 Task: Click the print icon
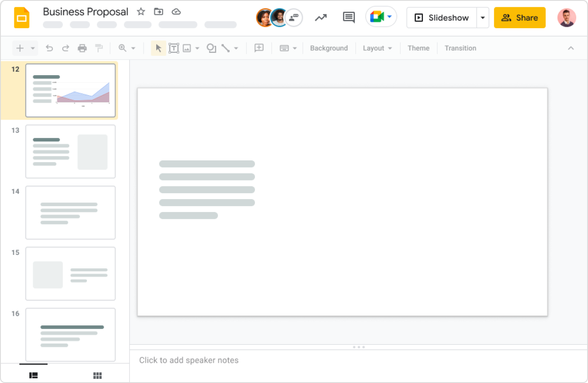82,48
